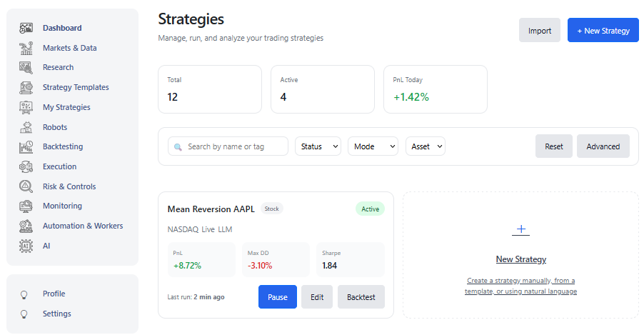This screenshot has height=335, width=644.
Task: Click the AI chip icon
Action: tap(26, 246)
